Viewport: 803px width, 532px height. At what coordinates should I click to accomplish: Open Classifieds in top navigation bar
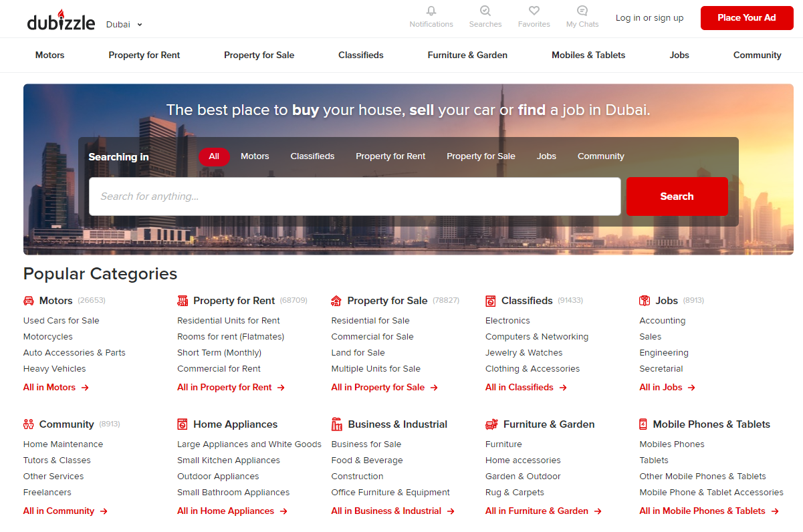[361, 55]
